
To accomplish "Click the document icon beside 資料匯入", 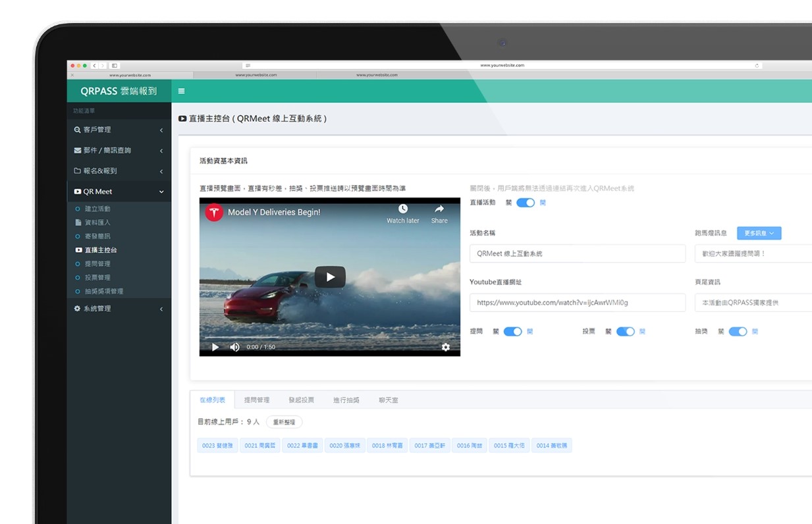I will tap(78, 223).
